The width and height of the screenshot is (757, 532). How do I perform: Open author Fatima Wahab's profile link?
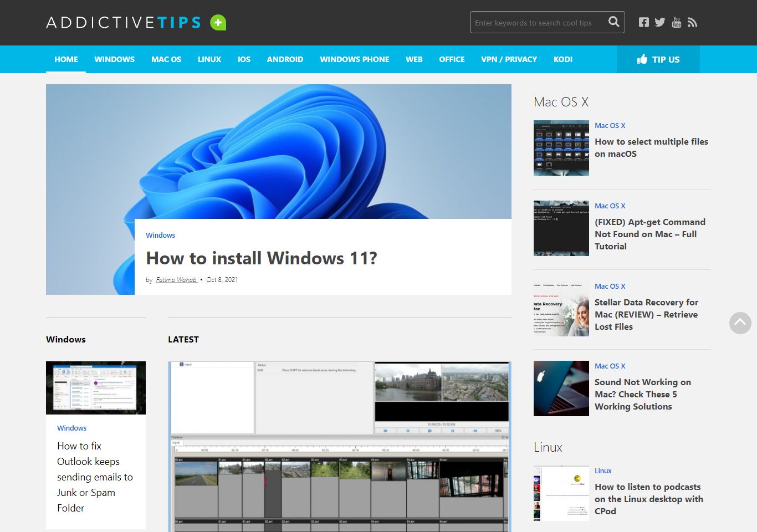coord(177,280)
